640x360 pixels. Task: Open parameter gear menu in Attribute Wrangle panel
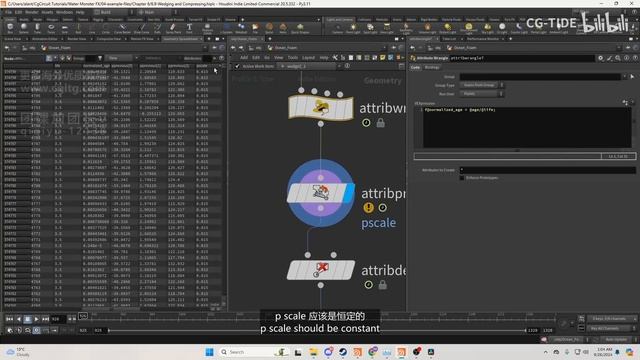coord(601,58)
